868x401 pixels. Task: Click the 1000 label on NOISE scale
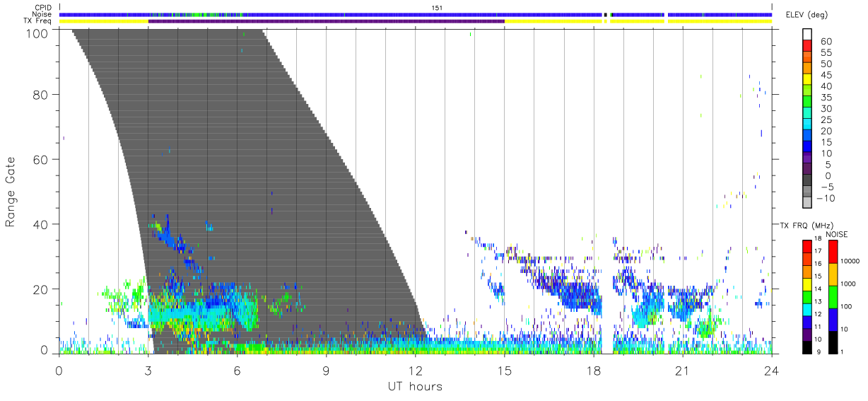click(x=849, y=284)
